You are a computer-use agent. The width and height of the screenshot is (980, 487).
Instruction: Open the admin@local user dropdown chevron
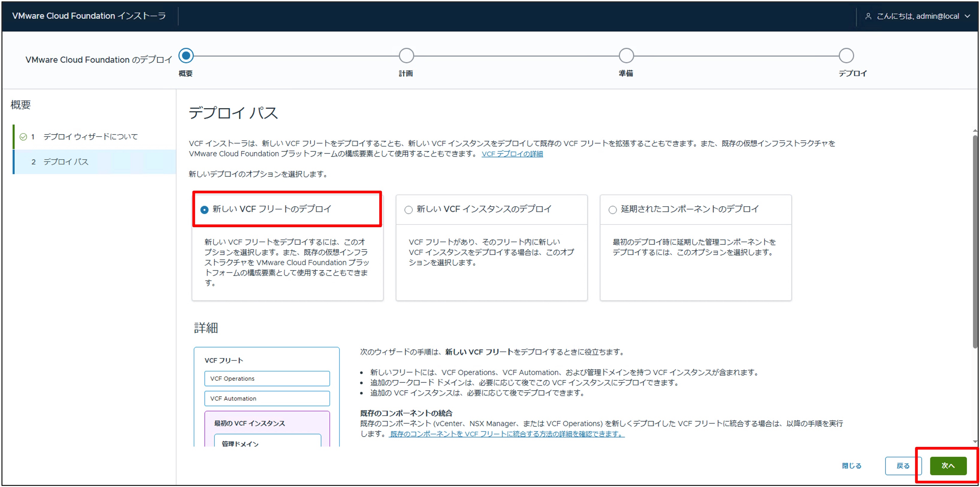click(x=967, y=16)
